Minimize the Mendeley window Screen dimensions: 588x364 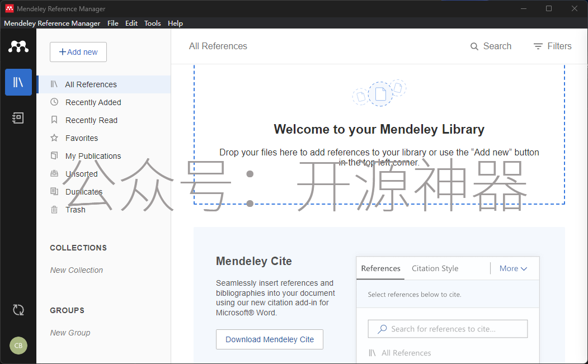tap(524, 8)
